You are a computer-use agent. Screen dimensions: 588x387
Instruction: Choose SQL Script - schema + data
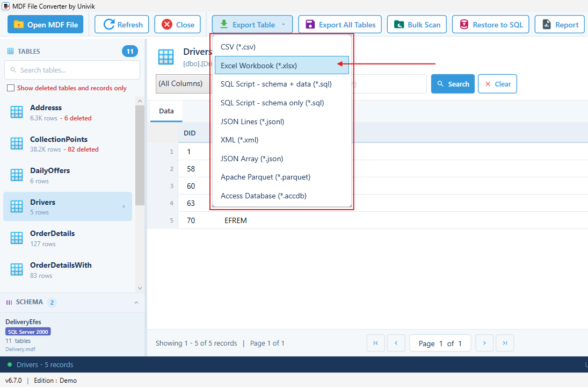281,84
